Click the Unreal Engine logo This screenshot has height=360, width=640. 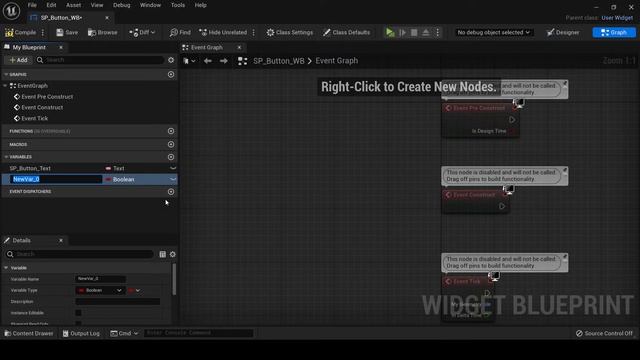tap(11, 11)
